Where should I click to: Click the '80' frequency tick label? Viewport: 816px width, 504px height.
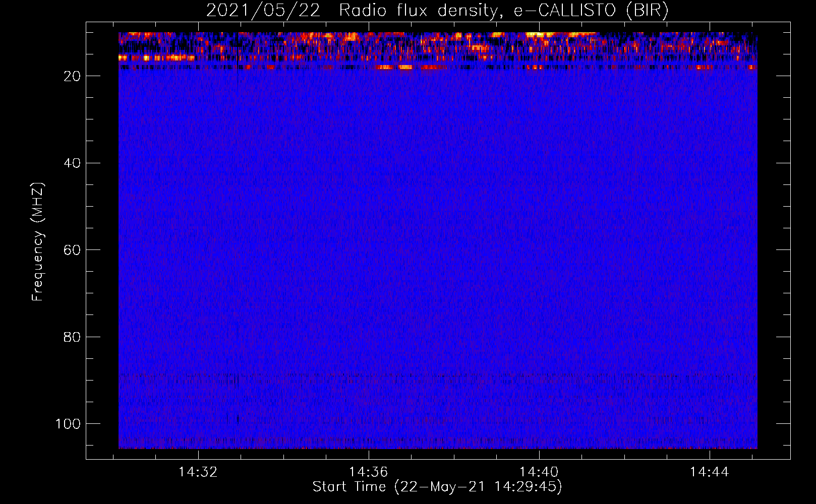[x=72, y=337]
